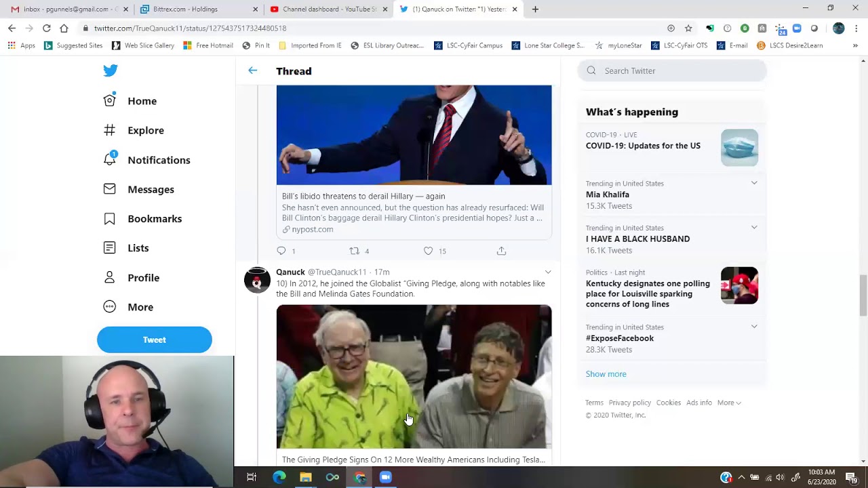Expand options for I HAVE A BLACK HUSBAND trend
868x488 pixels.
[754, 228]
